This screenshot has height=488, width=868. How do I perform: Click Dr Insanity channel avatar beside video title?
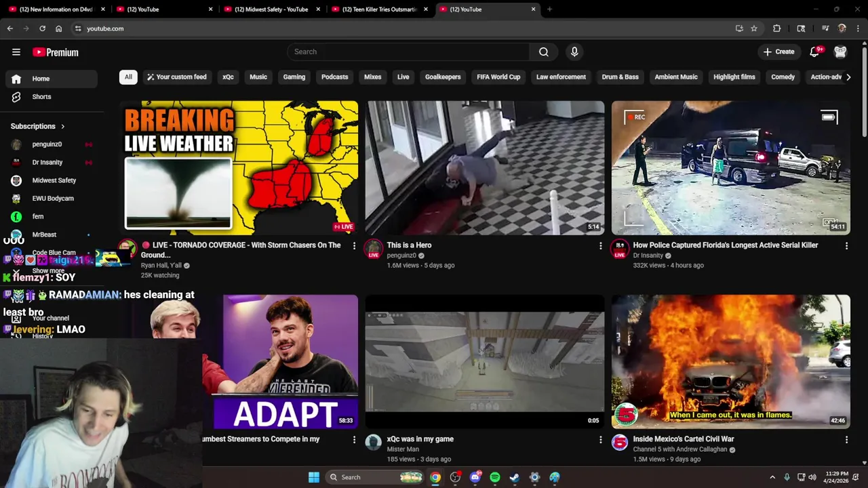tap(620, 249)
